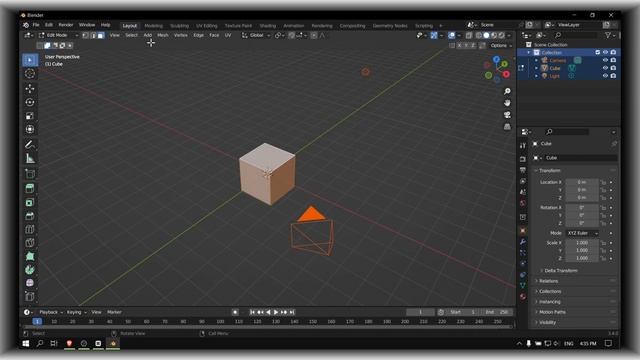Open Material properties tab icon
The width and height of the screenshot is (640, 360).
pyautogui.click(x=523, y=296)
